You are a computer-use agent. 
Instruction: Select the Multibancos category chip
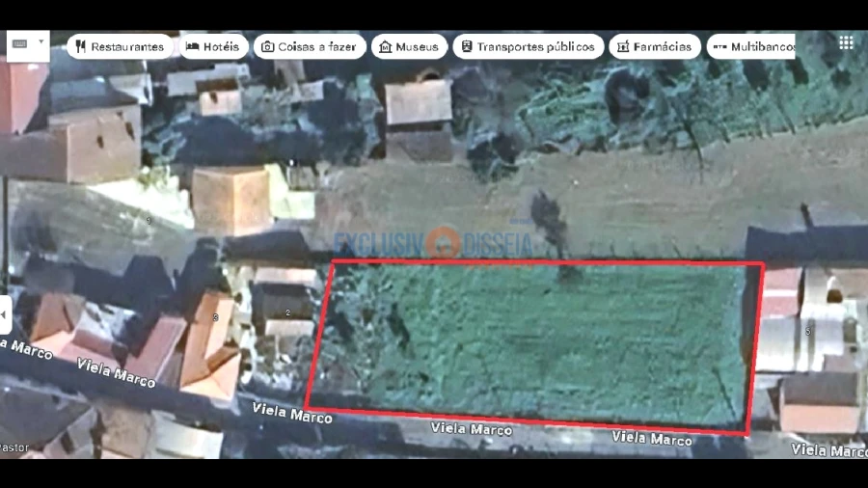click(x=755, y=46)
